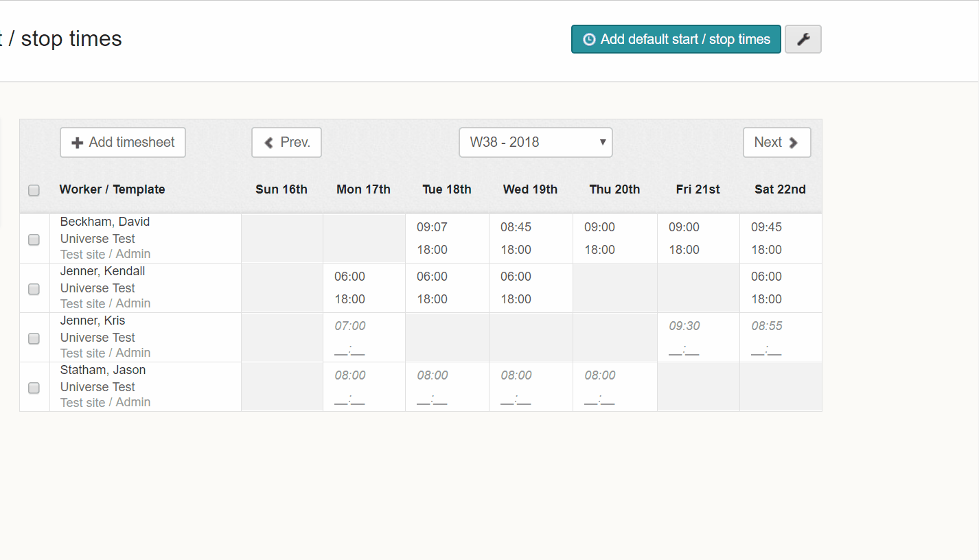This screenshot has height=560, width=979.
Task: Click Kris Jenner's empty Monday stop time
Action: (349, 351)
